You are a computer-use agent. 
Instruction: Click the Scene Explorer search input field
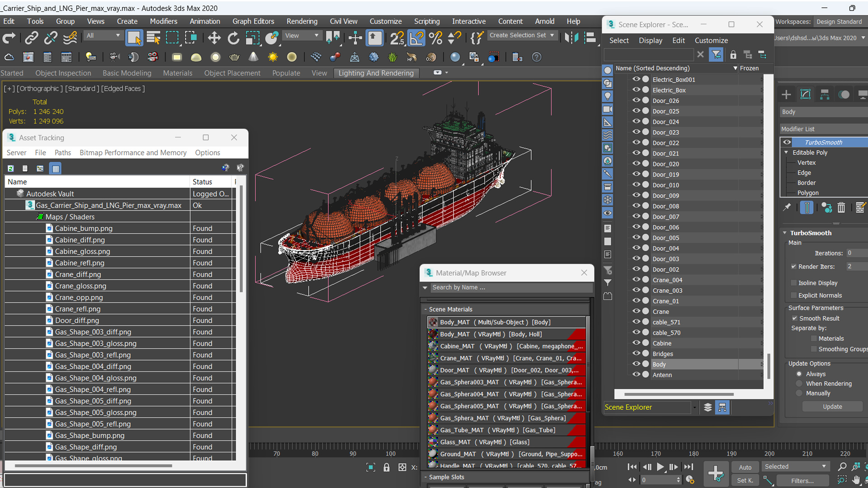[649, 55]
